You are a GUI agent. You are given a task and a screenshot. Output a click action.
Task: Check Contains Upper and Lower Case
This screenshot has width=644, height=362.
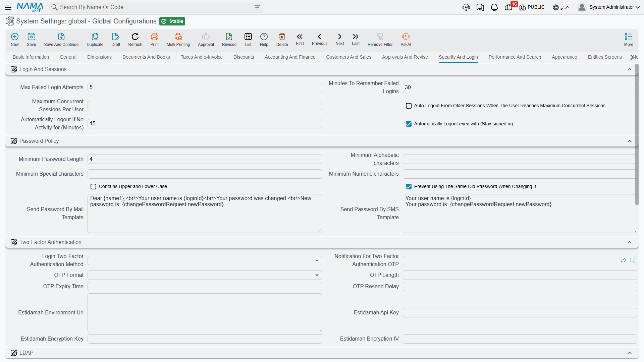[x=93, y=187]
